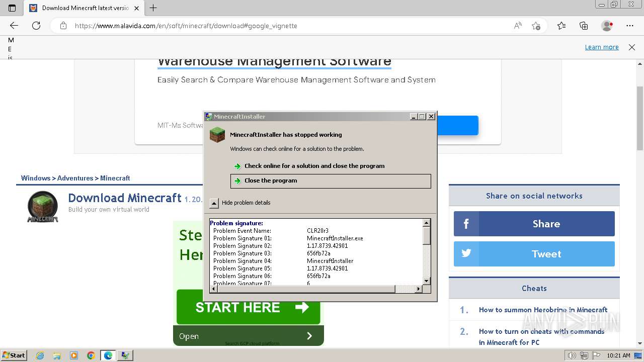Image resolution: width=644 pixels, height=362 pixels.
Task: Click the MinecraftInstaller dialog title icon
Action: [209, 117]
